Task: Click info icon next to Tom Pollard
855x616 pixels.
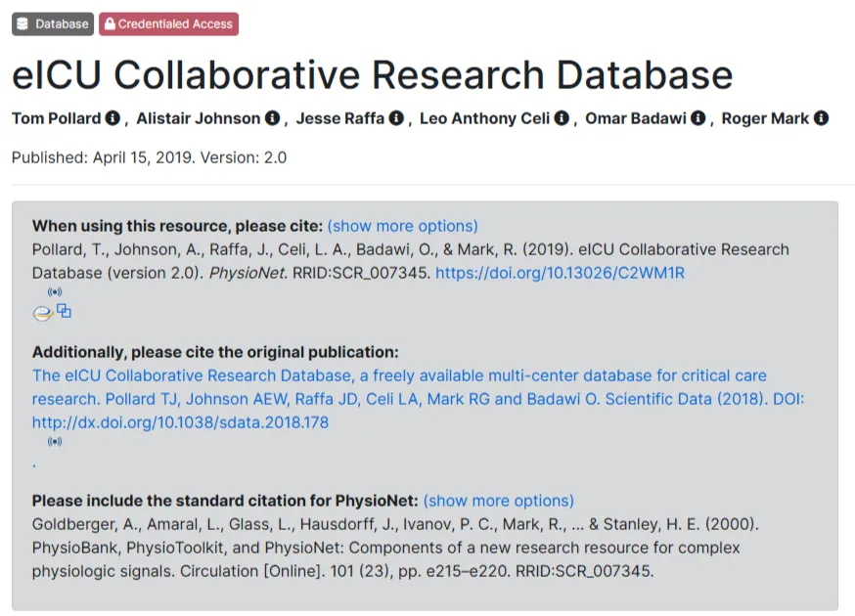Action: 112,117
